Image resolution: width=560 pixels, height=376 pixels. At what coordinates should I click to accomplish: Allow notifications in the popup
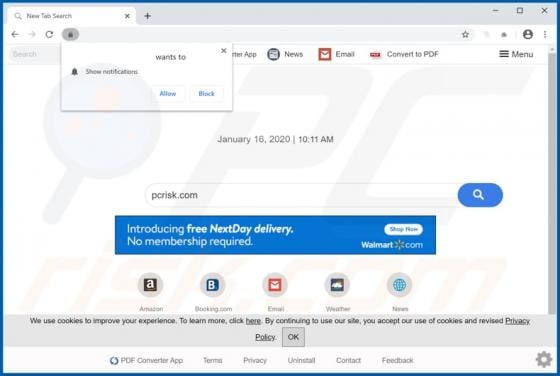(168, 94)
